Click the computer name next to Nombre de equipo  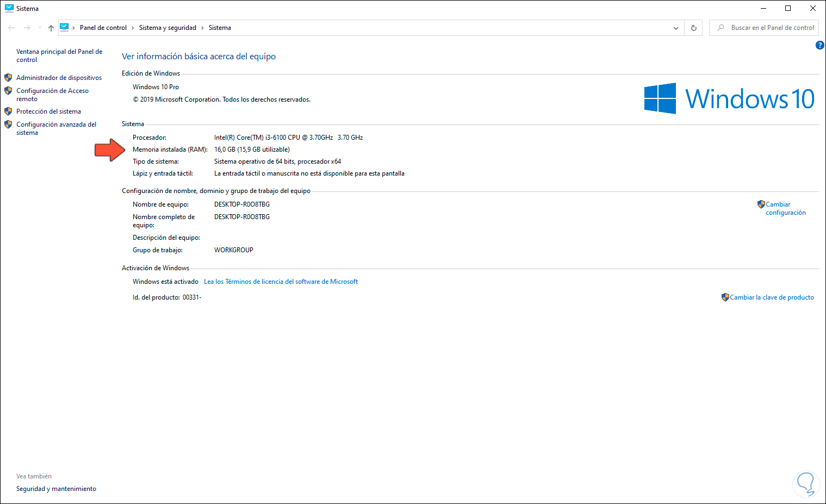point(242,204)
